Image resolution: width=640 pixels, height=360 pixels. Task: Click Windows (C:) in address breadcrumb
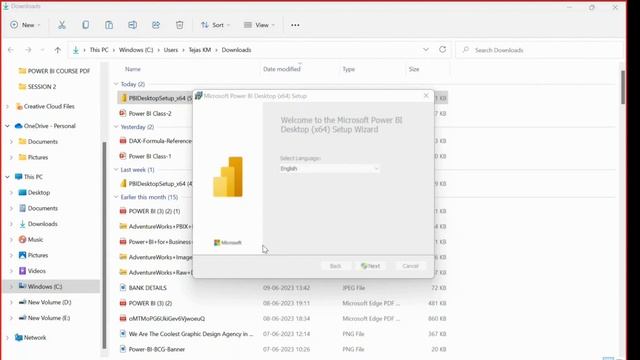coord(136,50)
